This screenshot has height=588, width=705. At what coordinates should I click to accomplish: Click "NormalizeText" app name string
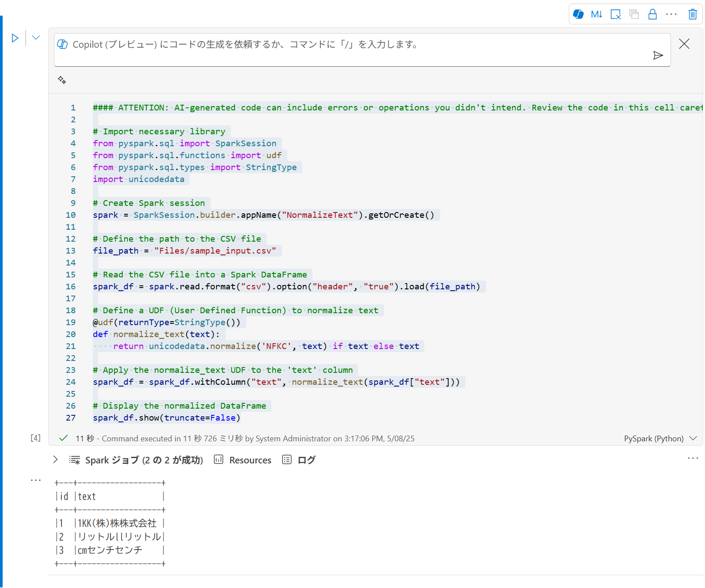point(320,215)
